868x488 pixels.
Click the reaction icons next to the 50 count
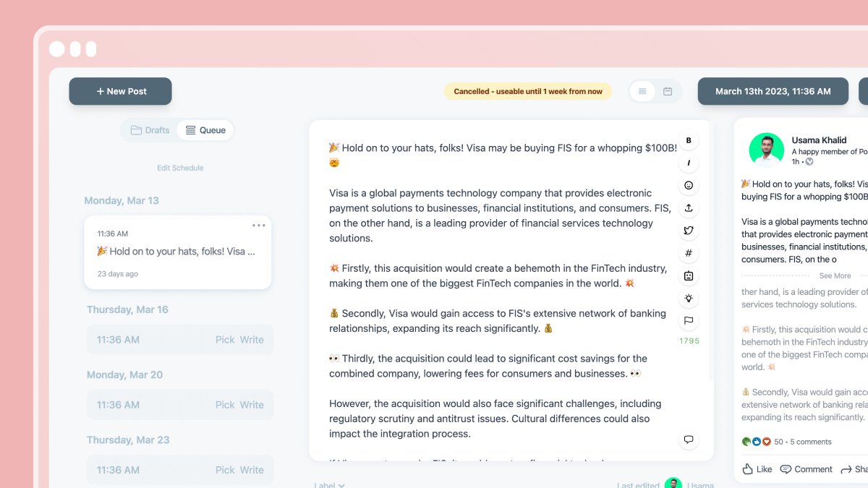pos(757,442)
